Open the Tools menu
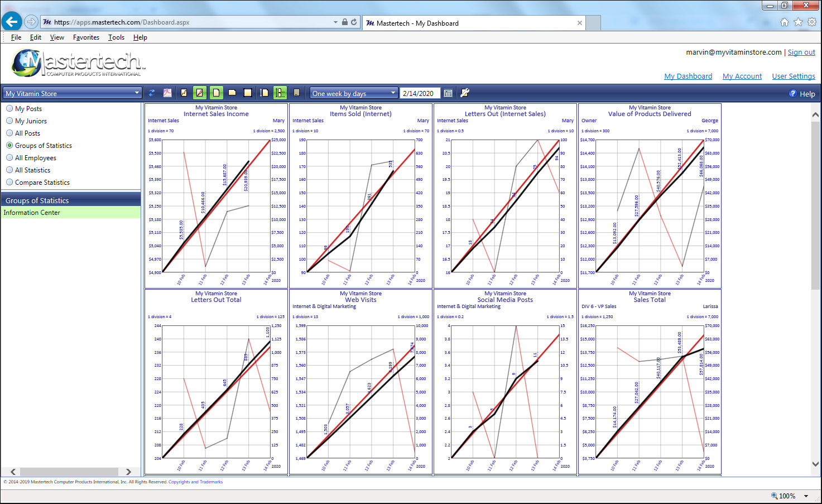Image resolution: width=822 pixels, height=504 pixels. coord(116,37)
